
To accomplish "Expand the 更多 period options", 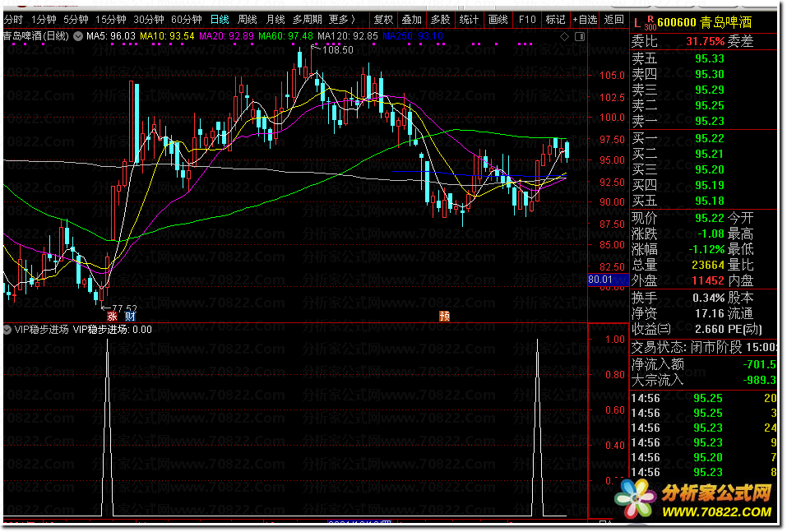I will coord(342,20).
